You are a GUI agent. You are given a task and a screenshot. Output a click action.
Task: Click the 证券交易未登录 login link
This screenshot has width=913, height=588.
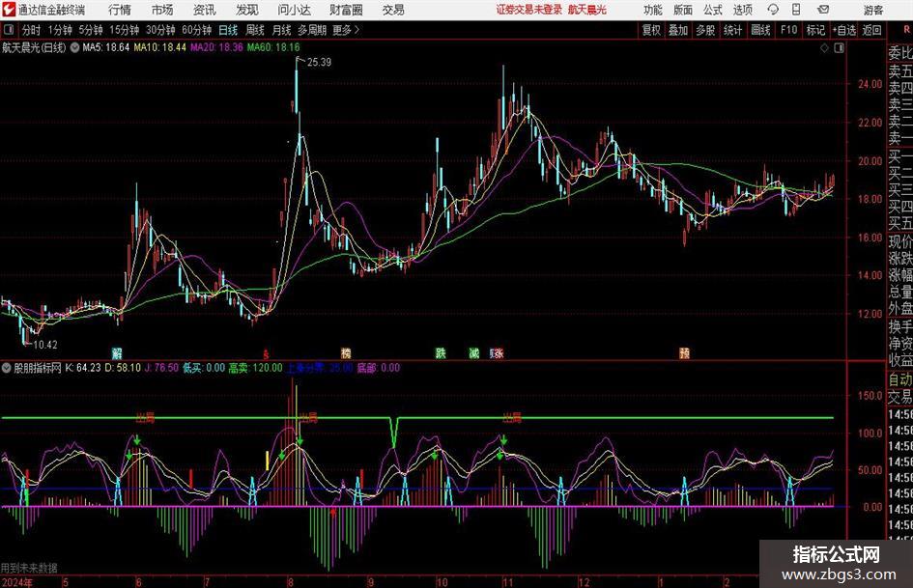529,10
